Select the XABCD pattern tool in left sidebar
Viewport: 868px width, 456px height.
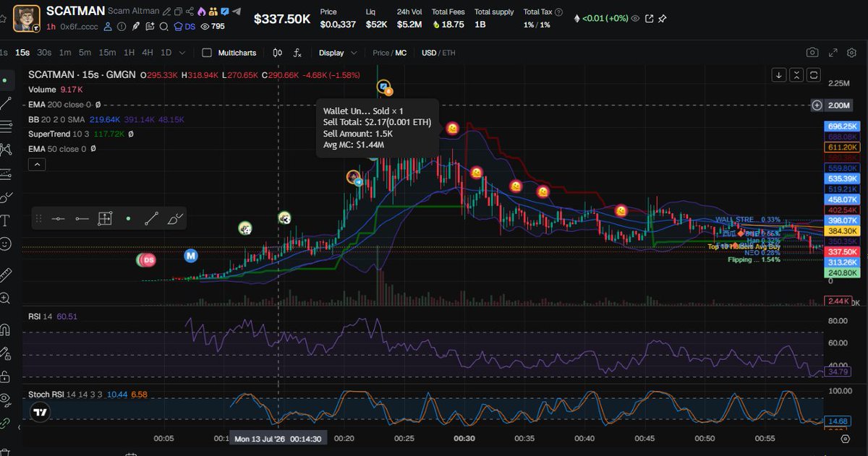(x=6, y=150)
